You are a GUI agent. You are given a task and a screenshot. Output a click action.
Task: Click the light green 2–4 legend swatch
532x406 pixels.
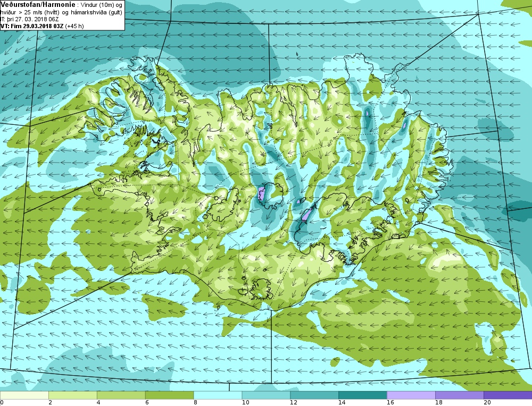pos(72,395)
